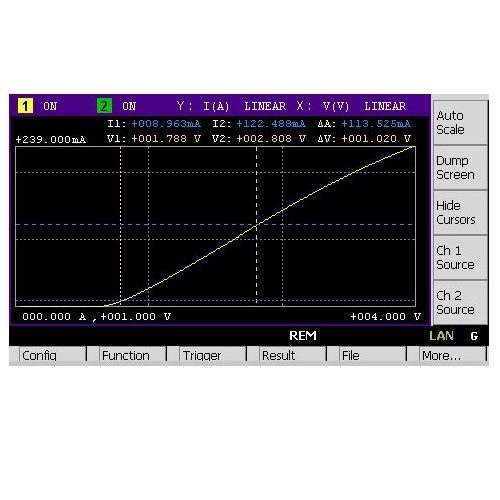Open the Ch 2 Source settings

tap(460, 303)
